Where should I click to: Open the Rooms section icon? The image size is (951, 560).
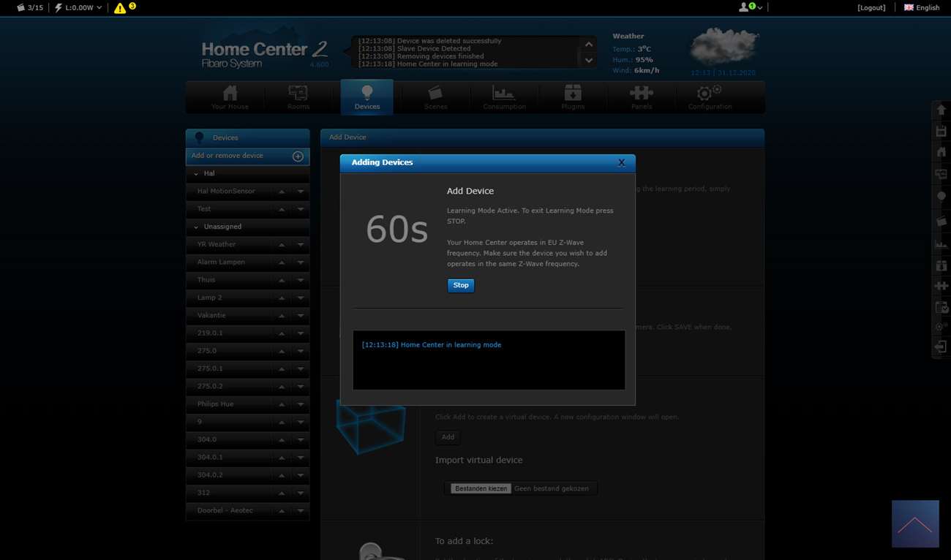click(298, 97)
